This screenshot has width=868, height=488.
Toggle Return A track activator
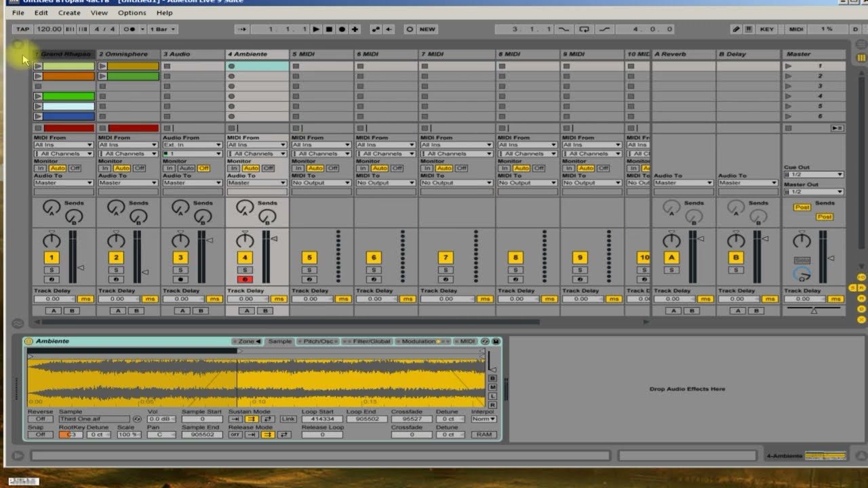[x=671, y=258]
